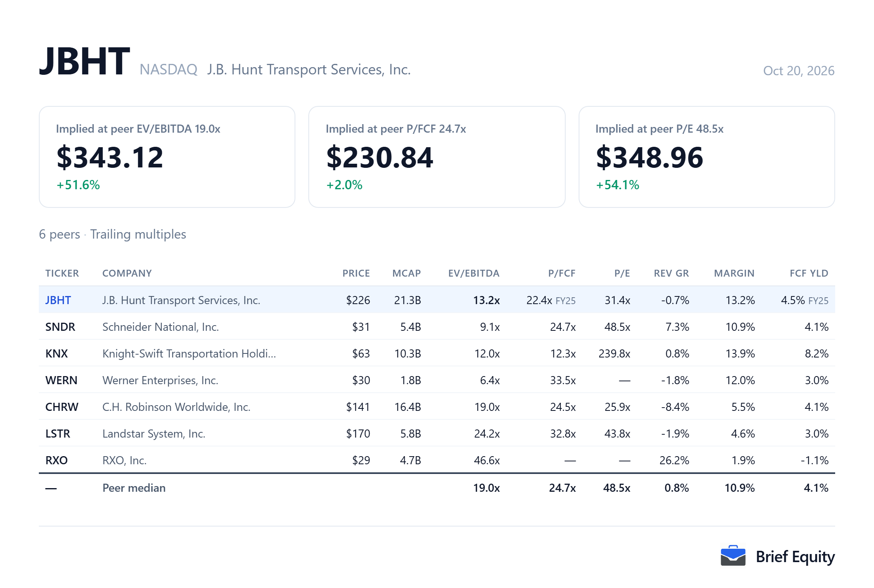Click the LSTR ticker cell

click(57, 434)
